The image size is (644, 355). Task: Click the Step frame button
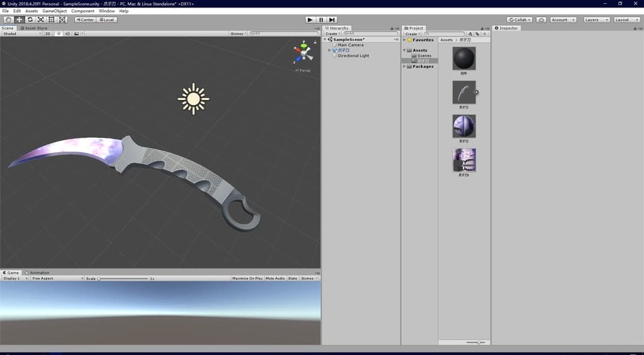[332, 20]
